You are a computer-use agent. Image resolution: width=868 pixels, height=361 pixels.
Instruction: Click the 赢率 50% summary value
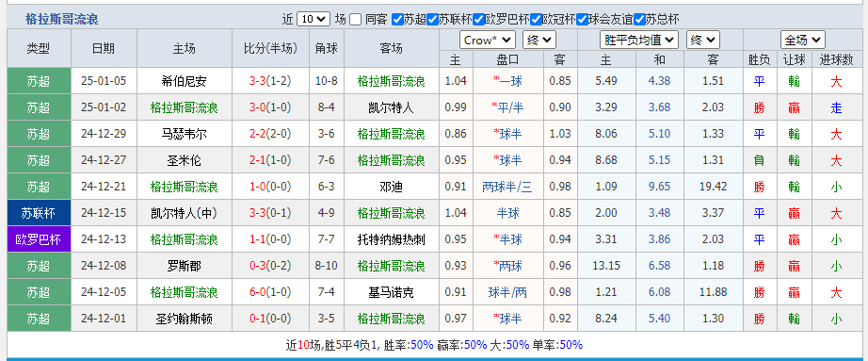tap(475, 345)
